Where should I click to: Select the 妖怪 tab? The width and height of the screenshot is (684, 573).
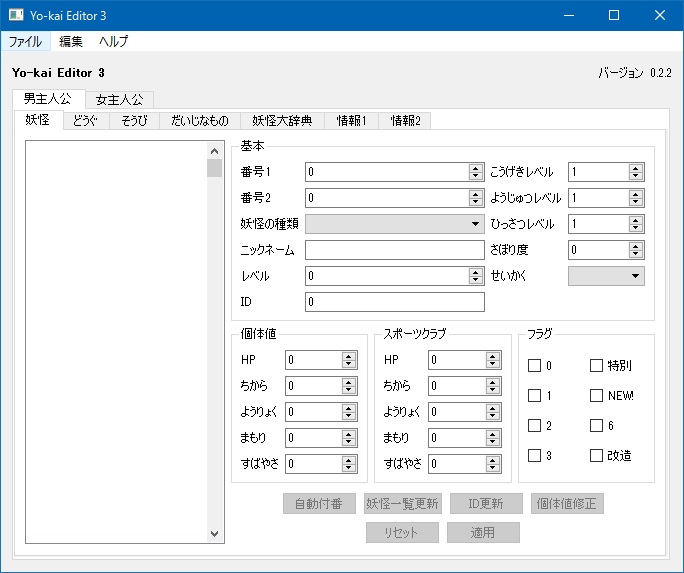coord(38,119)
